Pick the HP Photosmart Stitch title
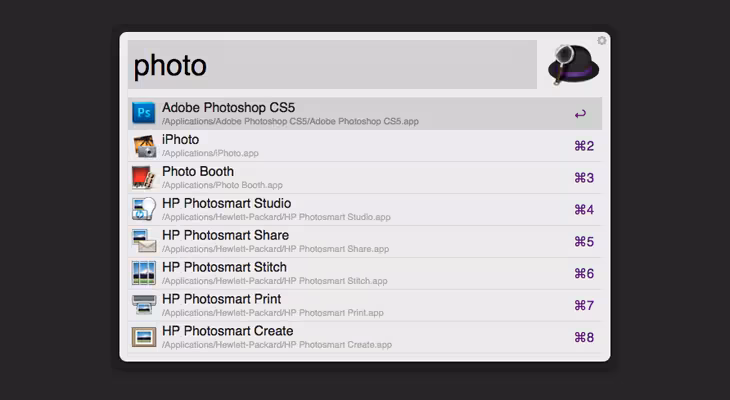This screenshot has height=400, width=730. pos(224,267)
